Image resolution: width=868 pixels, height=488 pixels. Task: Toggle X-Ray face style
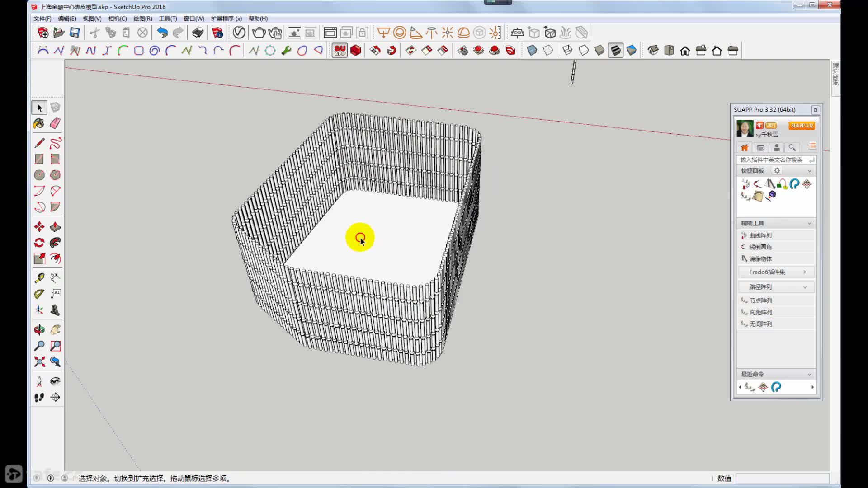coord(532,50)
